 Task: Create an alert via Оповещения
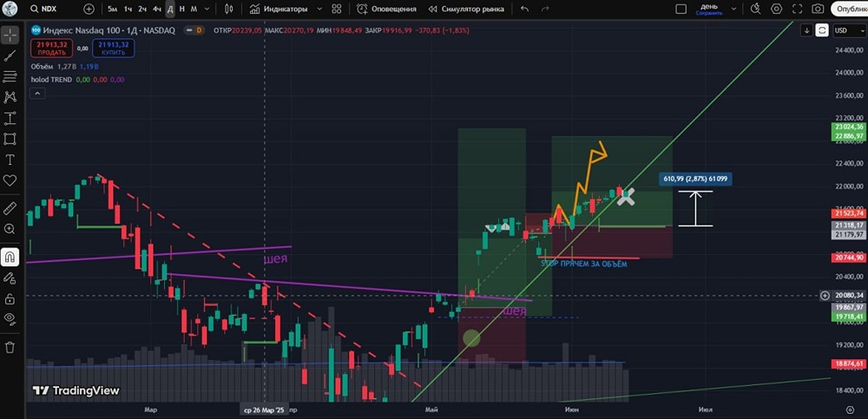(387, 9)
